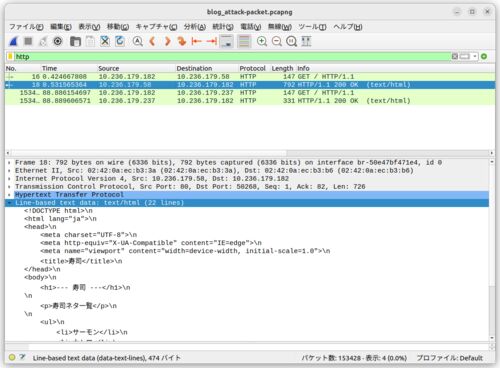Viewport: 500px width, 368px height.
Task: Expand Internet Protocol Version 4 row
Action: click(9, 179)
